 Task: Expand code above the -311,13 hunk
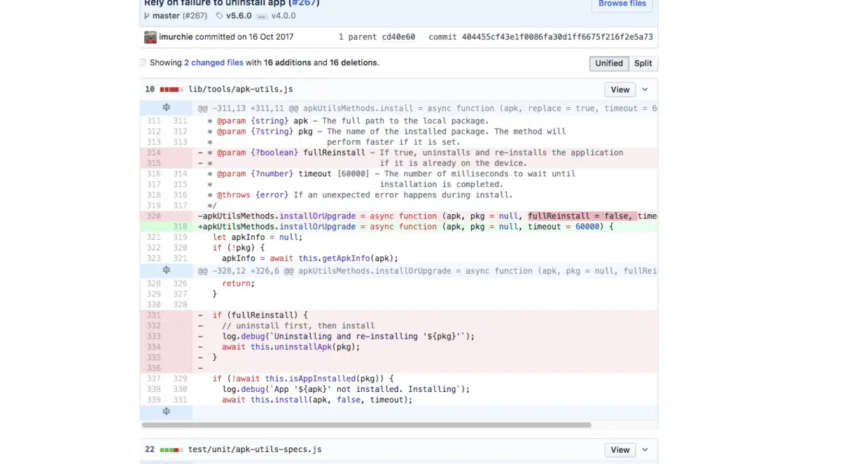(166, 108)
